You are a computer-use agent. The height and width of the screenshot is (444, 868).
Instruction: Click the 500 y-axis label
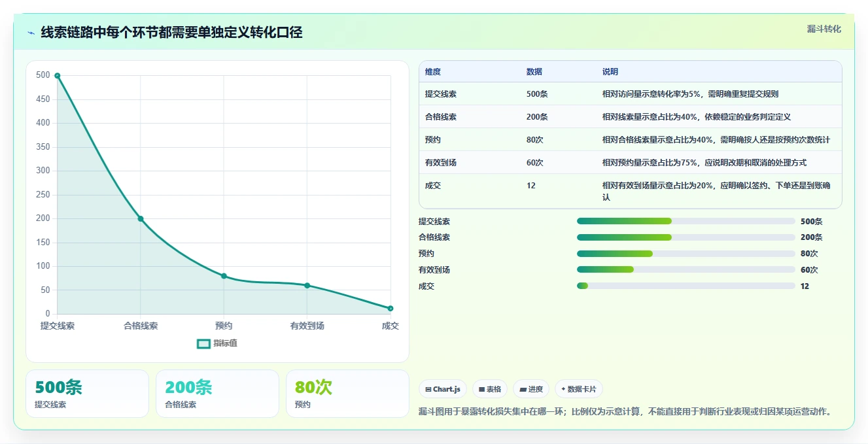43,75
